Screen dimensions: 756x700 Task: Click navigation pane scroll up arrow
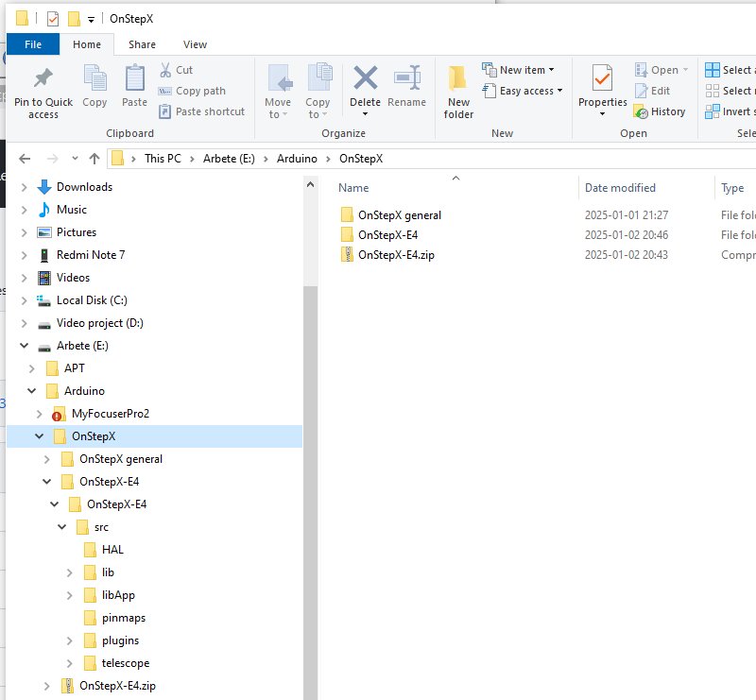tap(311, 184)
